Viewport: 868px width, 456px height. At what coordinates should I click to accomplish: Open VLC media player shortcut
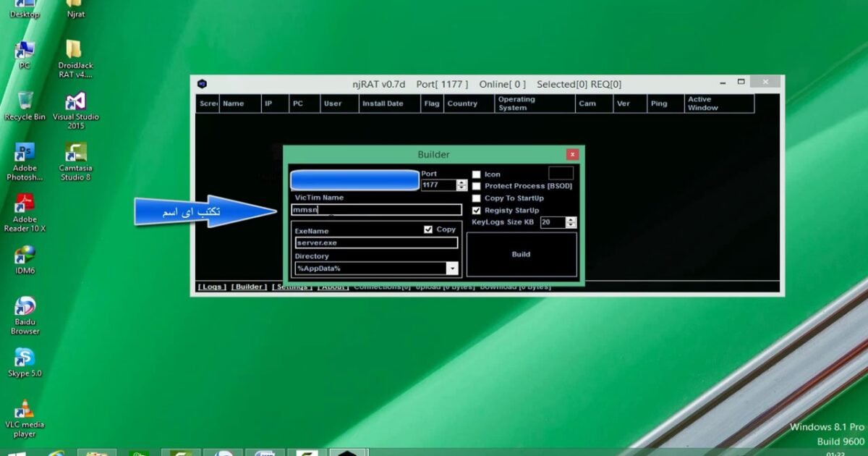tap(25, 410)
